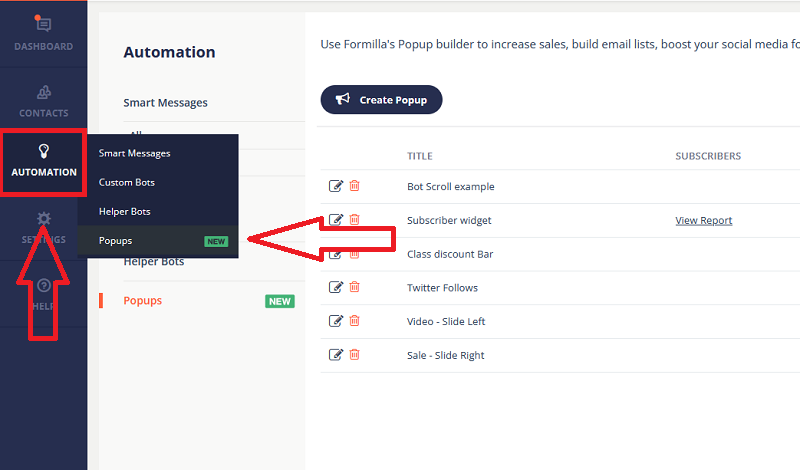Screen dimensions: 800x470
Task: Open Smart Messages section in side panel
Action: (x=165, y=102)
